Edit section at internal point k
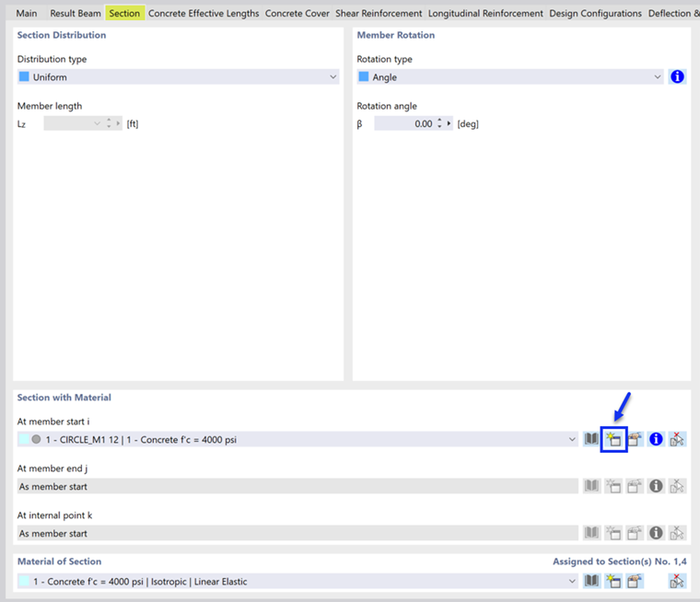 pos(635,533)
